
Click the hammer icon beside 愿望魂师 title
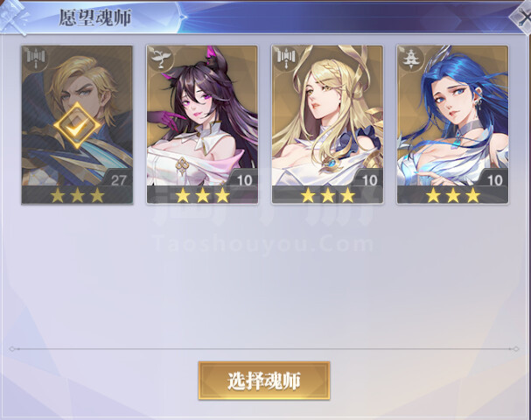click(15, 17)
